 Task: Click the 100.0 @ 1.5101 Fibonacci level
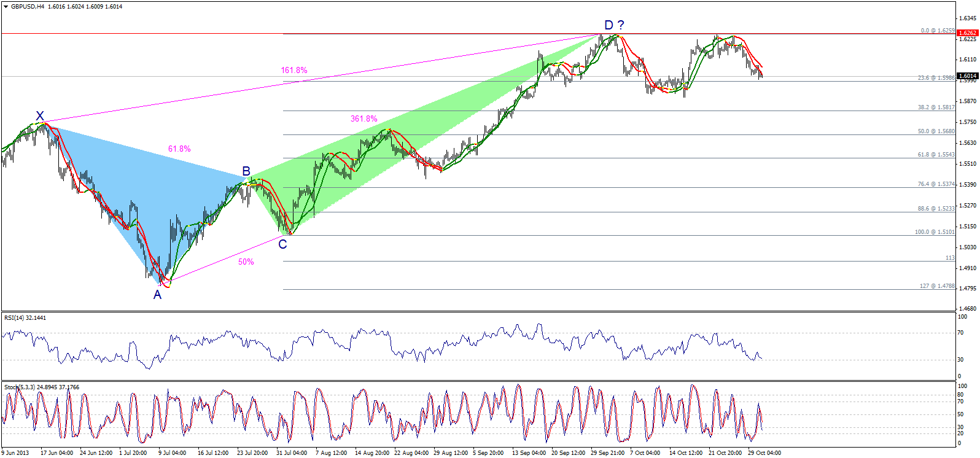pos(935,232)
